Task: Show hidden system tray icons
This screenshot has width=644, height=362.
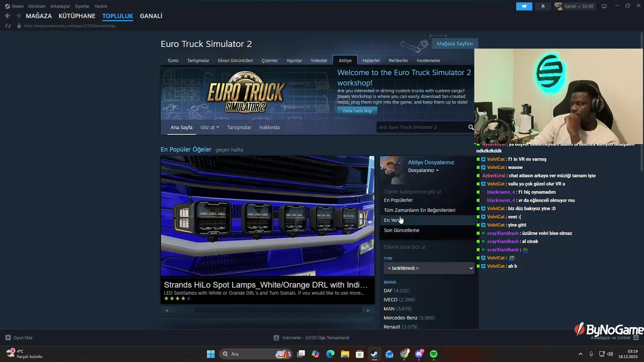Action: 580,354
